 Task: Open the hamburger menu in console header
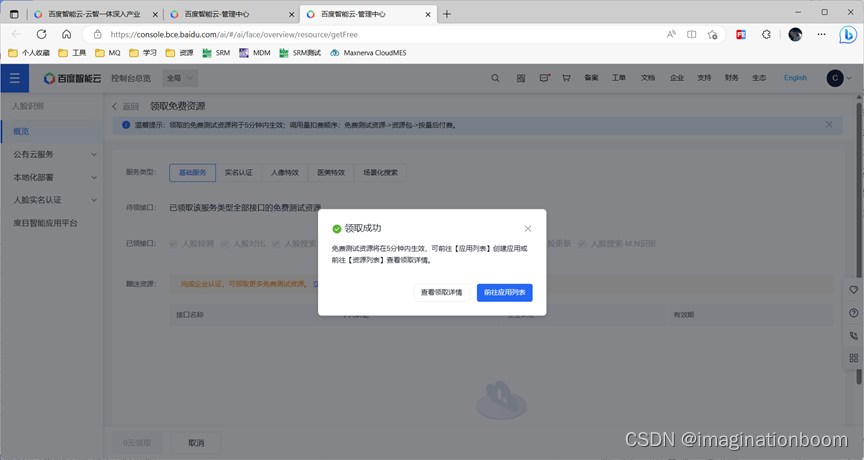click(14, 78)
